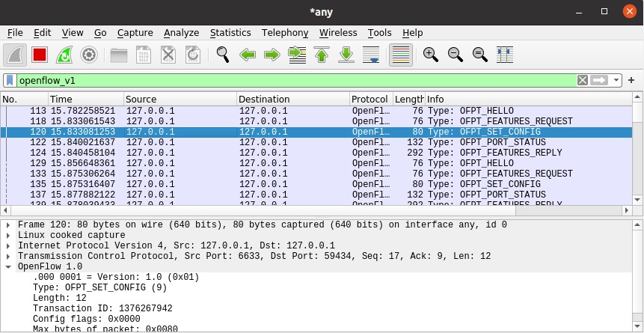The height and width of the screenshot is (333, 644).
Task: Open the Analyze menu
Action: click(182, 33)
